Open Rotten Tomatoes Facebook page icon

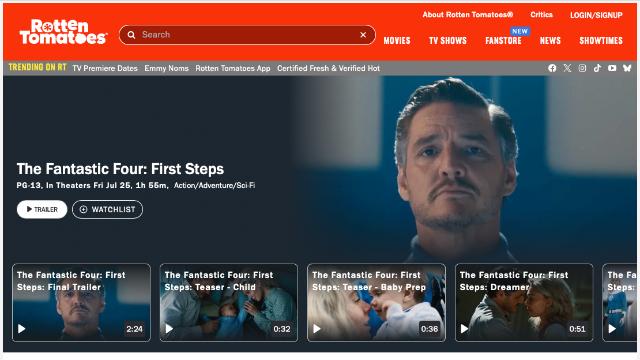(x=552, y=68)
